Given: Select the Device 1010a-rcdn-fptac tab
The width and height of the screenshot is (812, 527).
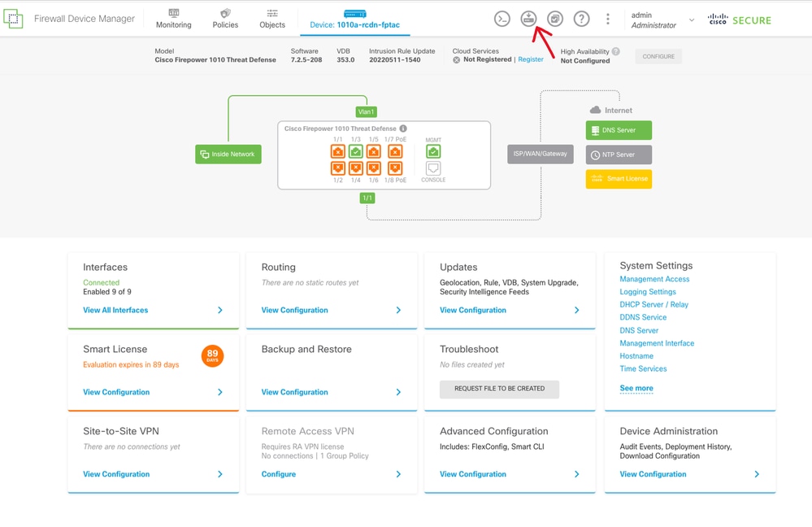Looking at the screenshot, I should (x=354, y=20).
